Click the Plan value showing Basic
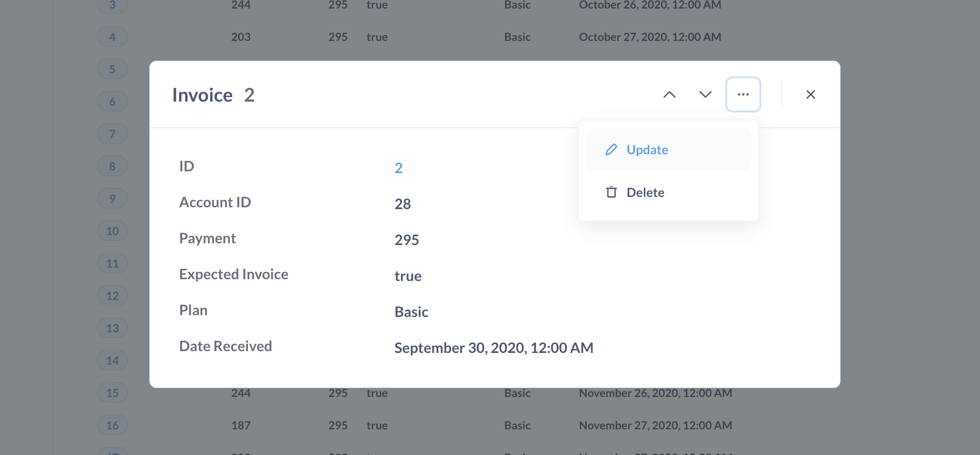The width and height of the screenshot is (980, 455). click(411, 312)
